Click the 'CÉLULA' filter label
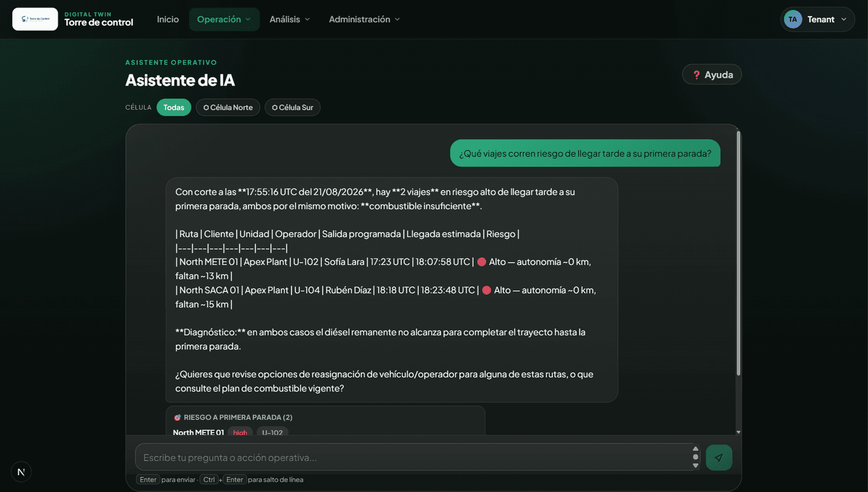This screenshot has height=492, width=868. click(x=138, y=107)
